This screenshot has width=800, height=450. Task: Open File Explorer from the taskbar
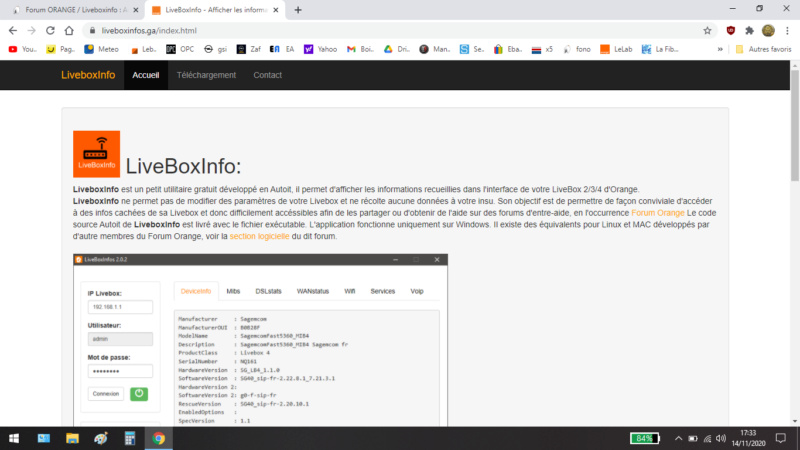coord(72,438)
